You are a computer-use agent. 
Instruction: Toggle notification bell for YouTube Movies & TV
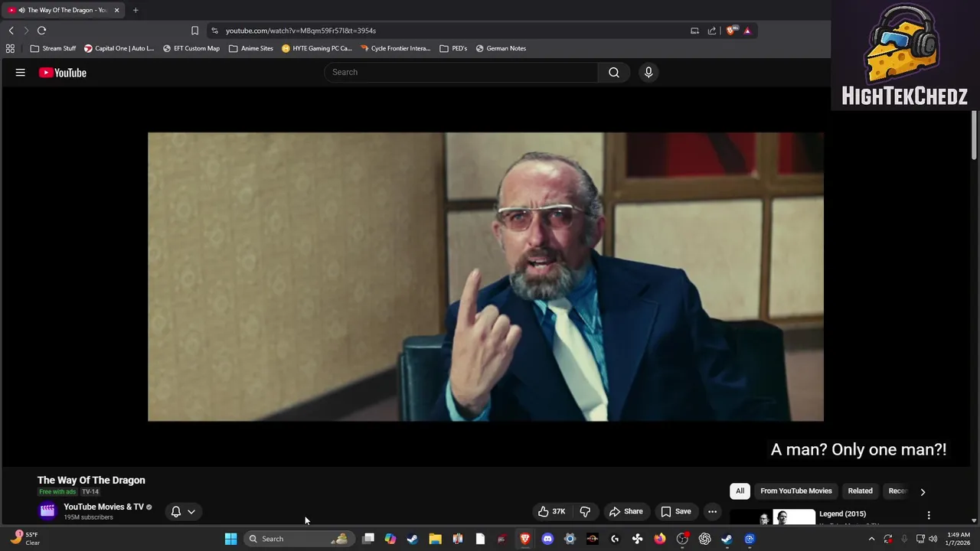(x=176, y=511)
